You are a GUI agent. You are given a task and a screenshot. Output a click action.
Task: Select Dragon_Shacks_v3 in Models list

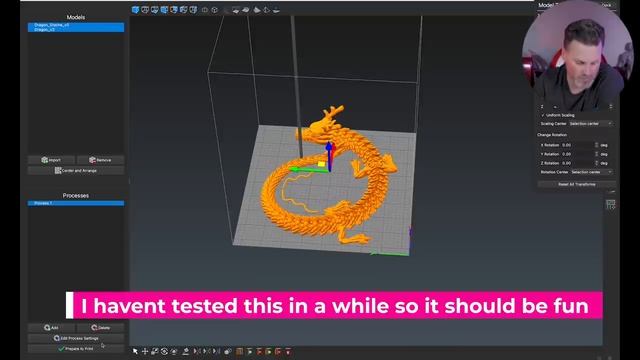coord(76,25)
